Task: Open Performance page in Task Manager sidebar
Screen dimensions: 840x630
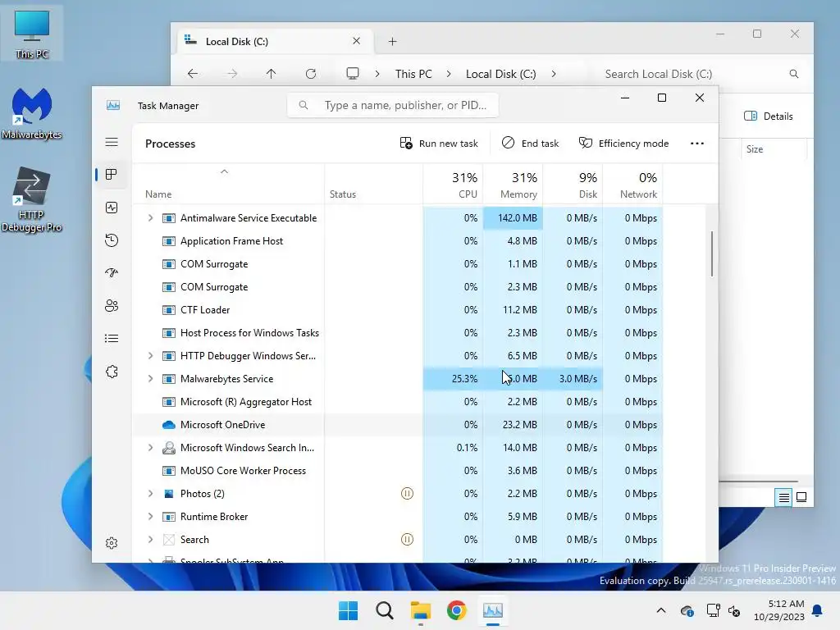Action: [112, 208]
